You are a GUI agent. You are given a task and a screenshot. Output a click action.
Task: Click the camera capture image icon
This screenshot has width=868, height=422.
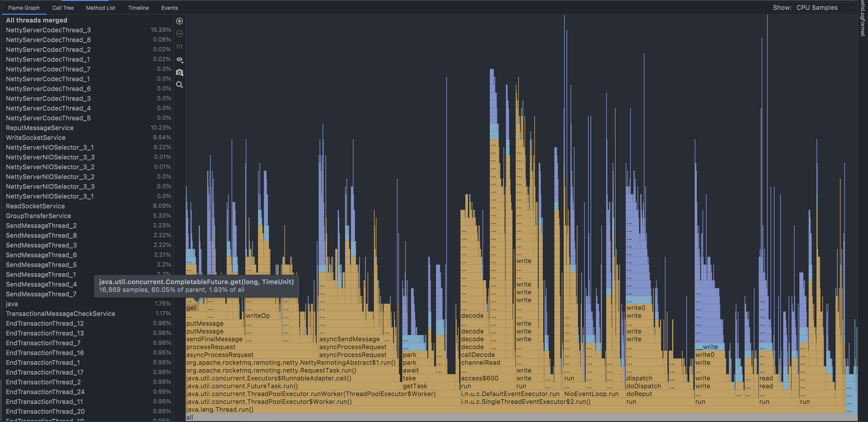click(179, 72)
